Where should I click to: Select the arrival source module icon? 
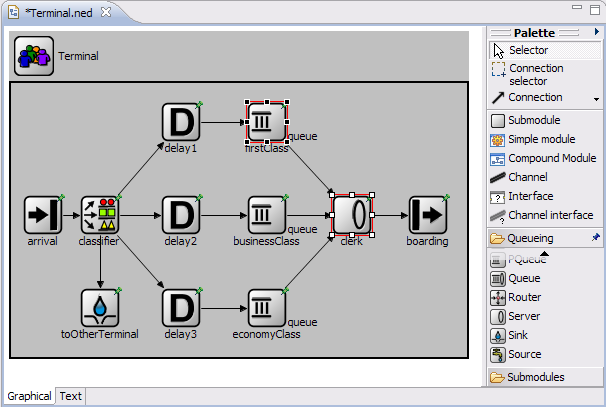[43, 215]
